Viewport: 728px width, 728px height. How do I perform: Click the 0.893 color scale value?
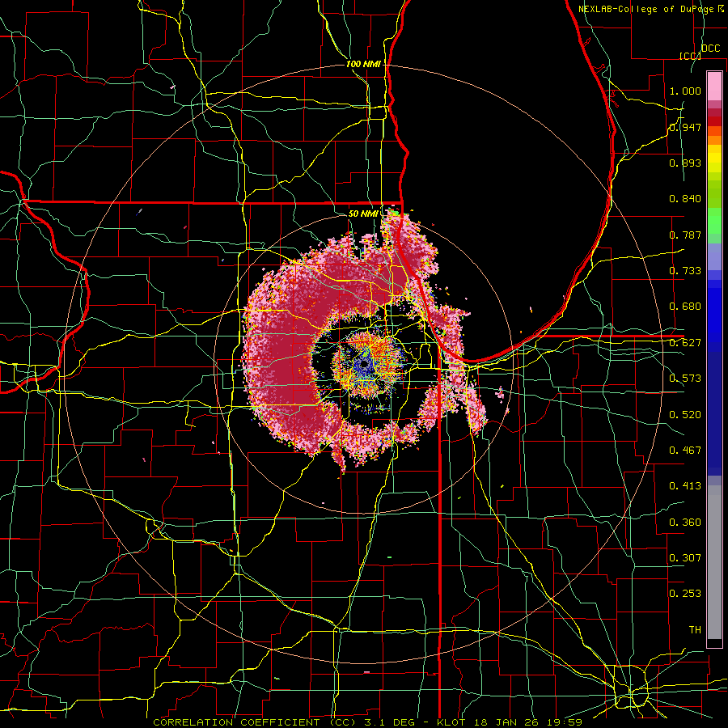coord(685,163)
